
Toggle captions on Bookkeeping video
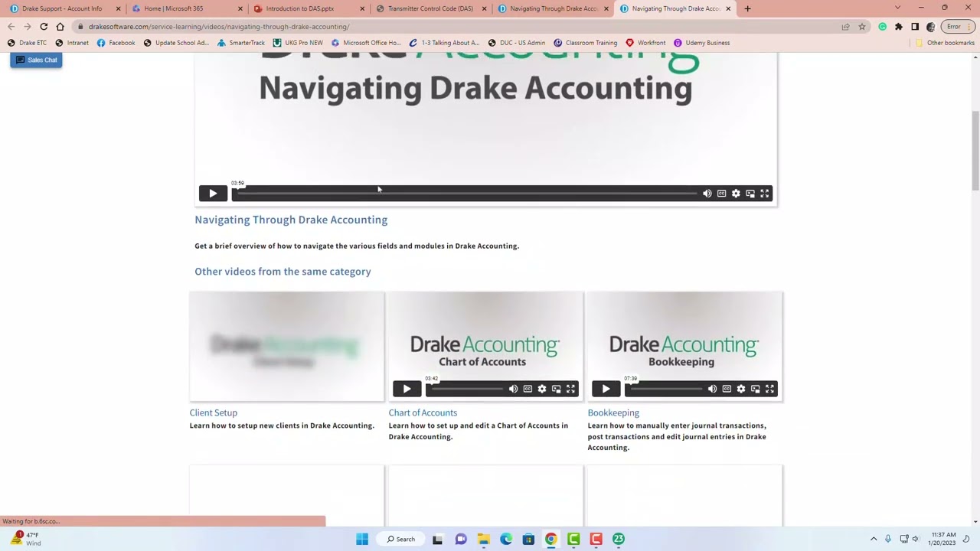[727, 389]
